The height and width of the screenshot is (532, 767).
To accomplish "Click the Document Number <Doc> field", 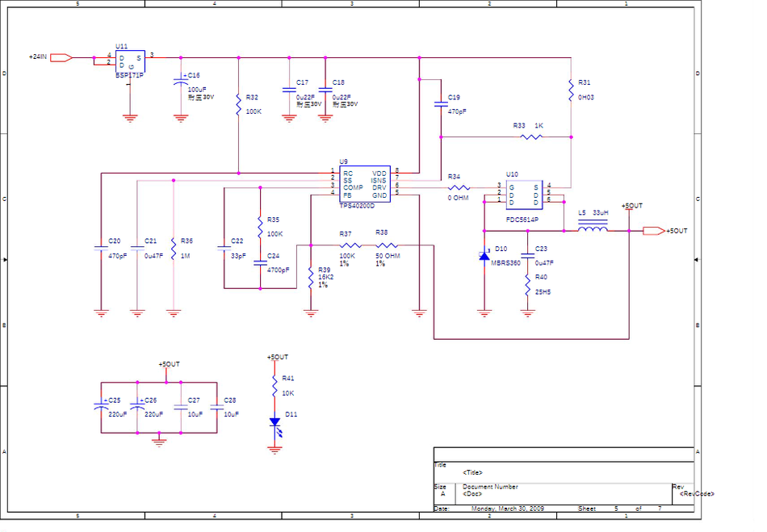I will pyautogui.click(x=472, y=493).
